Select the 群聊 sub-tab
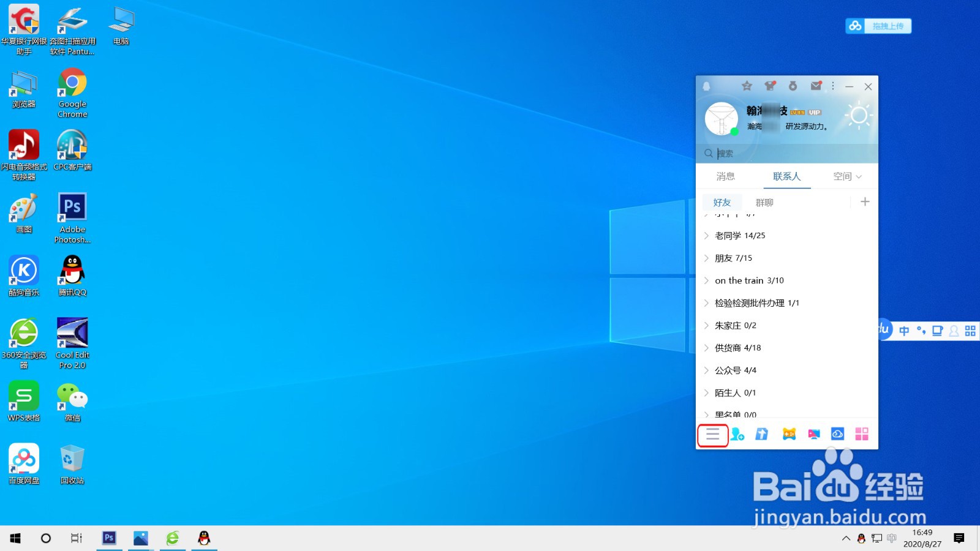The height and width of the screenshot is (551, 980). tap(764, 203)
